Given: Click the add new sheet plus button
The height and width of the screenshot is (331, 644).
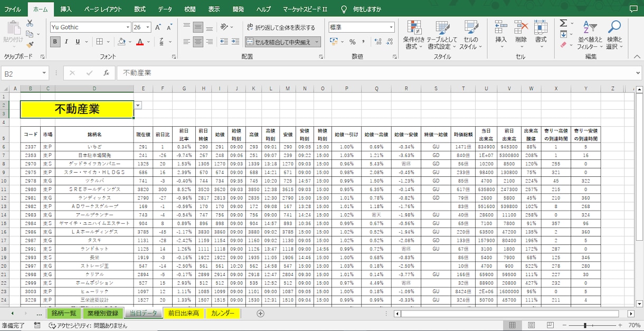Looking at the screenshot, I should tap(260, 313).
